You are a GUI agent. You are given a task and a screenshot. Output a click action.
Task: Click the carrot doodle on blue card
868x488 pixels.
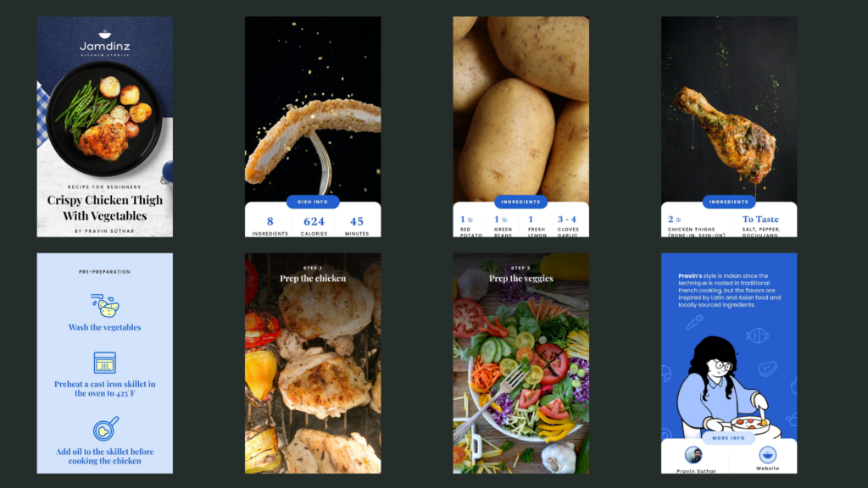694,322
